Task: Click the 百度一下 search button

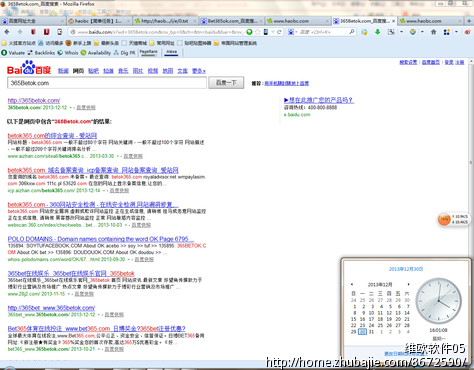Action: (x=226, y=83)
